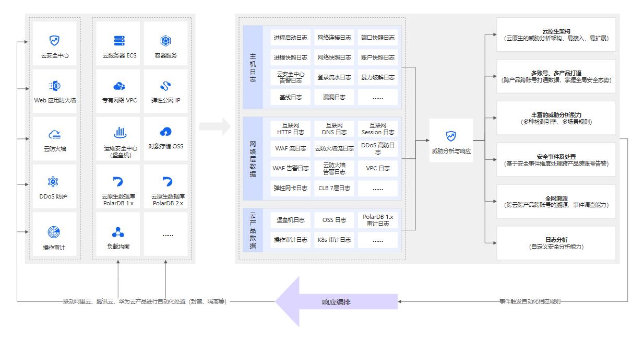The height and width of the screenshot is (339, 644).
Task: Select the 对象存储 OSS icon
Action: 165,131
